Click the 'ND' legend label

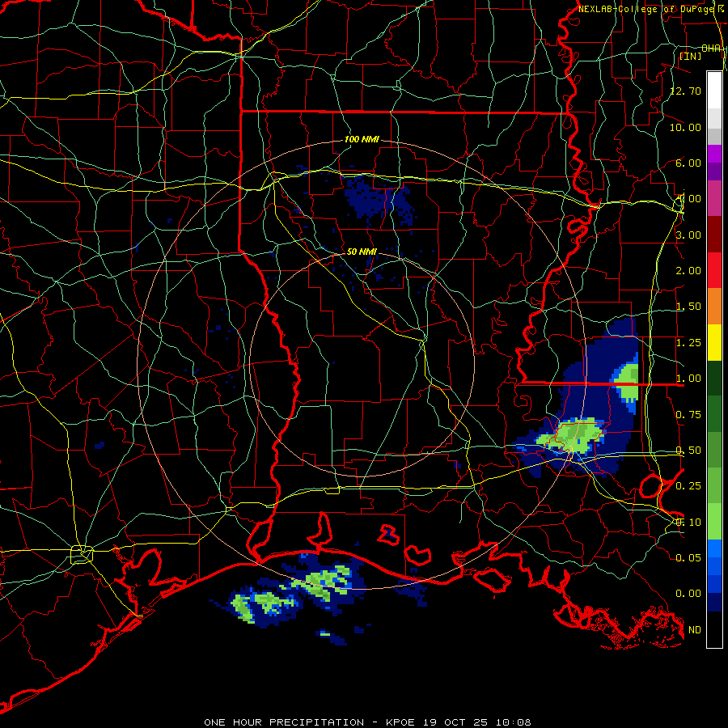tap(695, 630)
